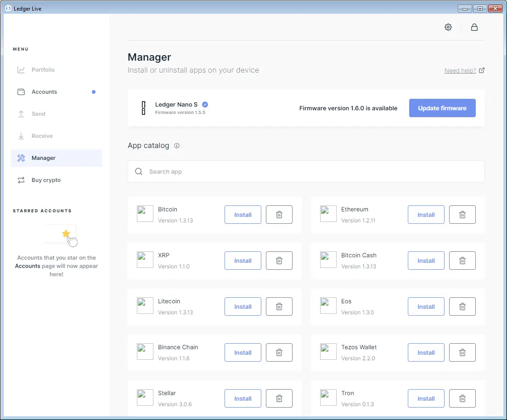Select Send in the sidebar menu
The width and height of the screenshot is (507, 420).
56,114
